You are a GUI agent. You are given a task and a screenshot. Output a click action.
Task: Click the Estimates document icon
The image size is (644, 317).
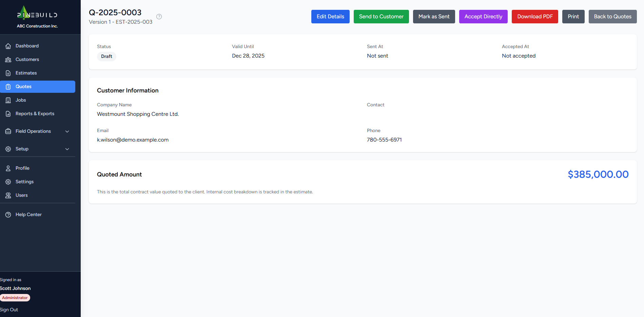pyautogui.click(x=8, y=73)
